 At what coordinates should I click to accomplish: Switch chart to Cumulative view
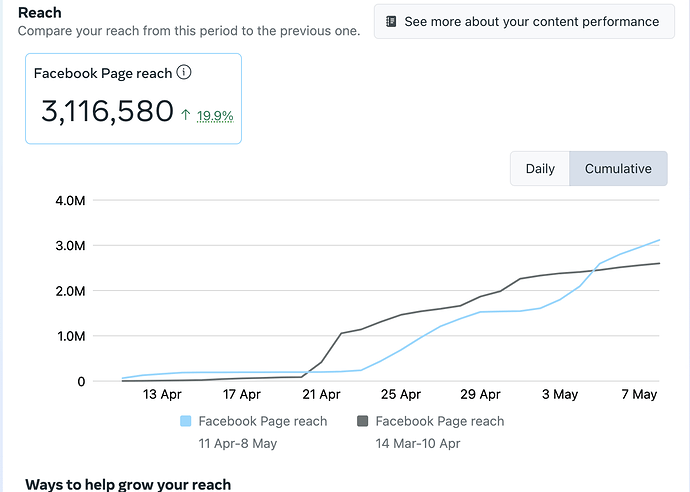coord(618,169)
